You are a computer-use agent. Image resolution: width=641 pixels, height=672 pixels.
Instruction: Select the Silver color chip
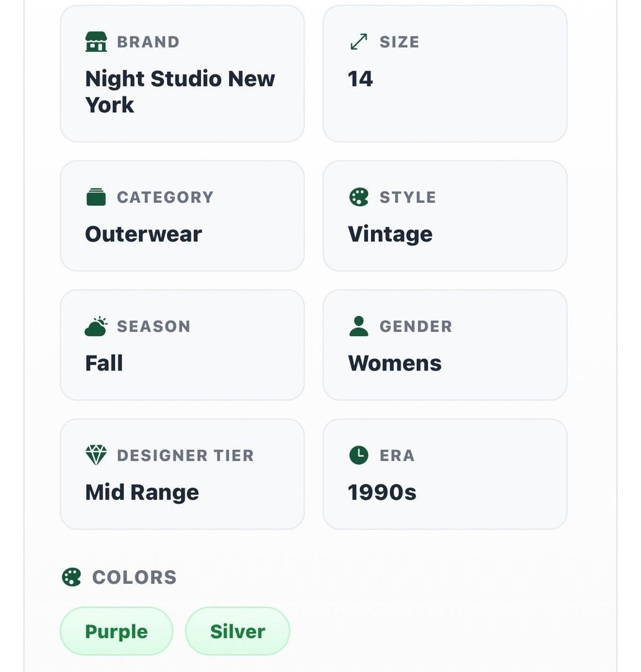(x=237, y=631)
